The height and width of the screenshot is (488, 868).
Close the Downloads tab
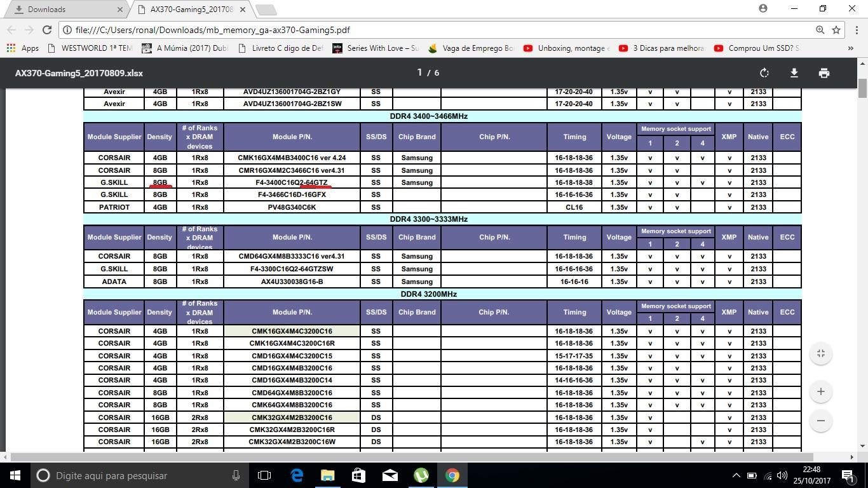121,10
